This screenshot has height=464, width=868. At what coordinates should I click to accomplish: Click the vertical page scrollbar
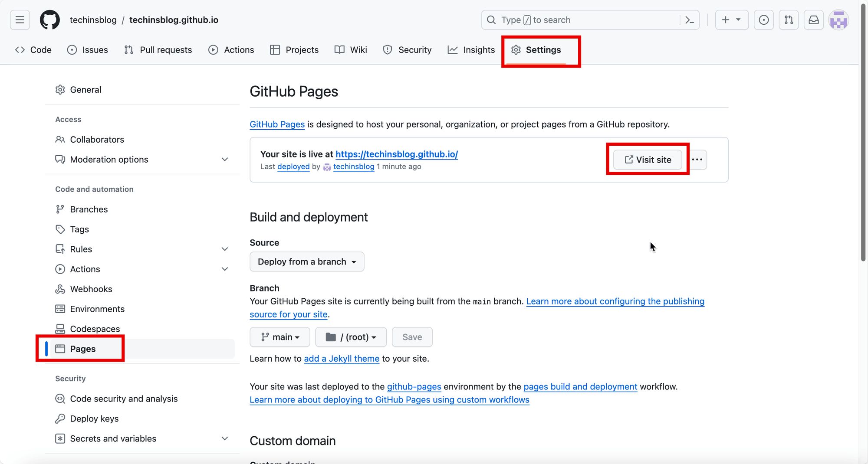(x=864, y=132)
